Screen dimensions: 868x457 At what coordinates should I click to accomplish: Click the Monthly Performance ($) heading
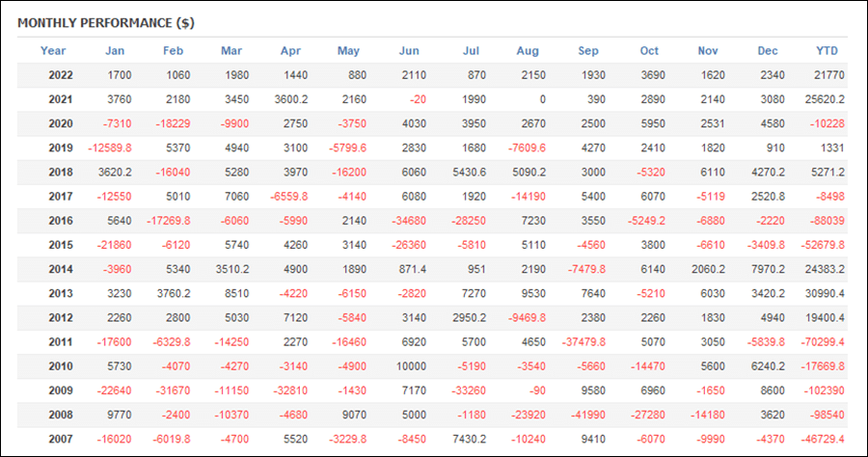tap(106, 23)
